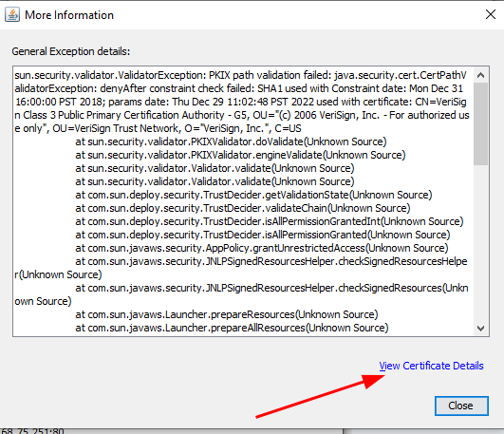This screenshot has width=504, height=434.
Task: Click the empty scrollbar track below thumb
Action: [x=481, y=243]
